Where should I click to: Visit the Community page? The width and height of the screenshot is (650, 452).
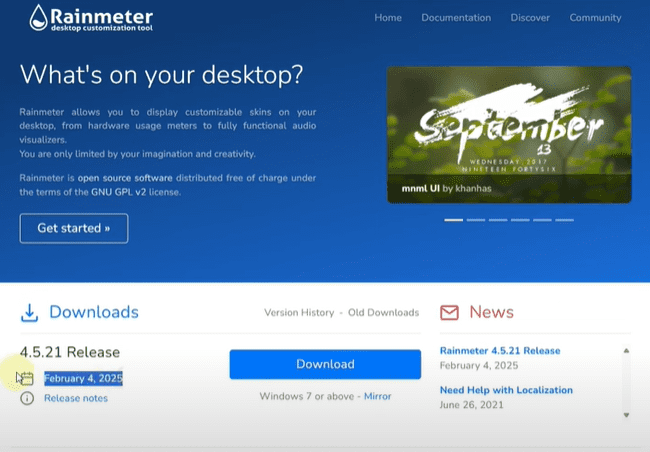coord(595,18)
